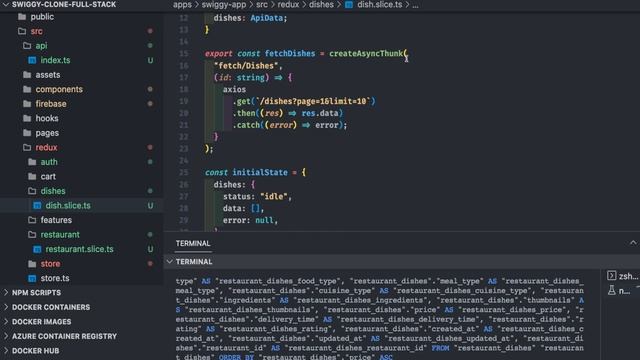This screenshot has width=640, height=360.
Task: Collapse the api folder
Action: coord(41,46)
